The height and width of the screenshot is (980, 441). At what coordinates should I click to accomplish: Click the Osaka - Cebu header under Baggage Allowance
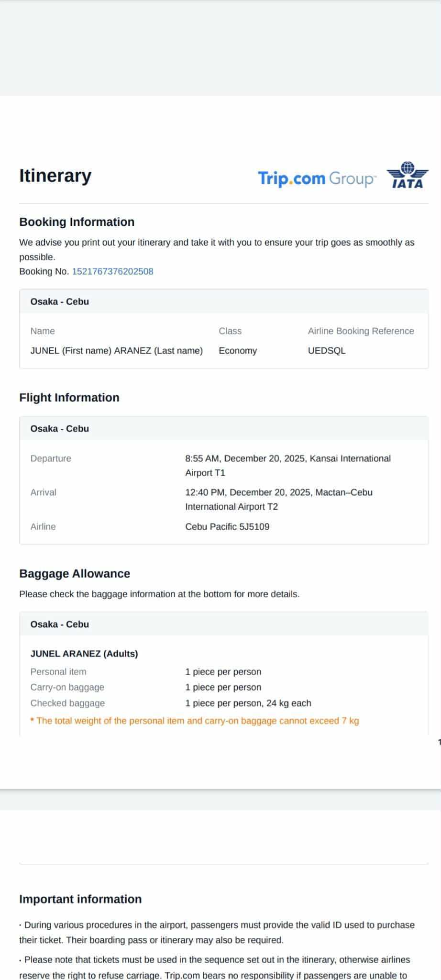point(60,624)
